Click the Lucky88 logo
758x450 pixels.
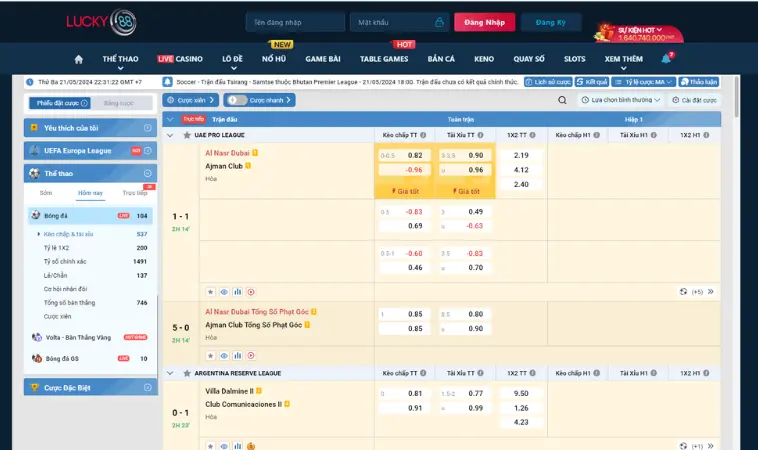102,22
